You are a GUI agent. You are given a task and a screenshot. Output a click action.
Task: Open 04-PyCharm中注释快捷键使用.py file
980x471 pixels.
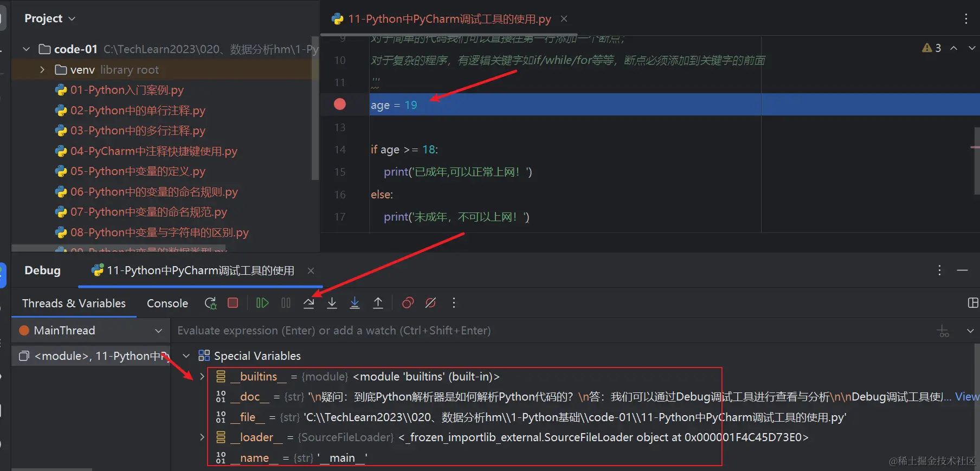pyautogui.click(x=154, y=151)
